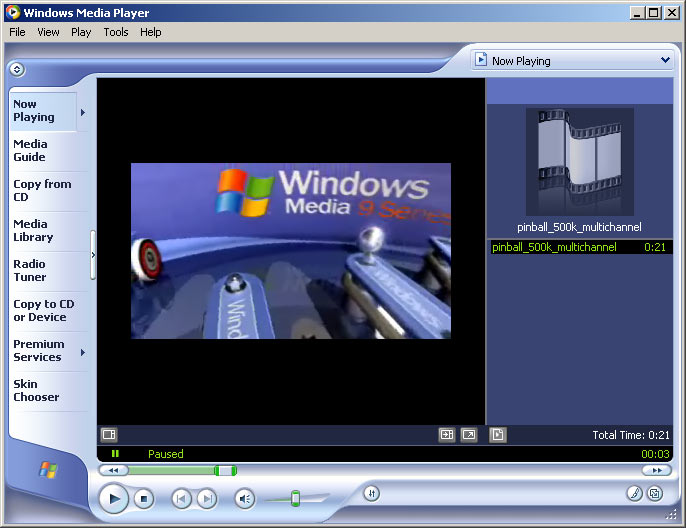Viewport: 686px width, 528px height.
Task: Select pinball_500k_multichannel playlist entry
Action: (x=580, y=247)
